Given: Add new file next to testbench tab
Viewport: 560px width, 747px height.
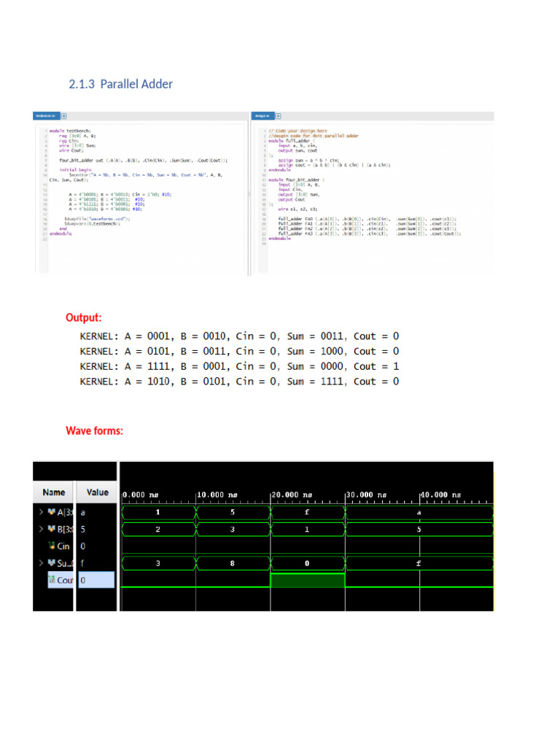Looking at the screenshot, I should (63, 116).
